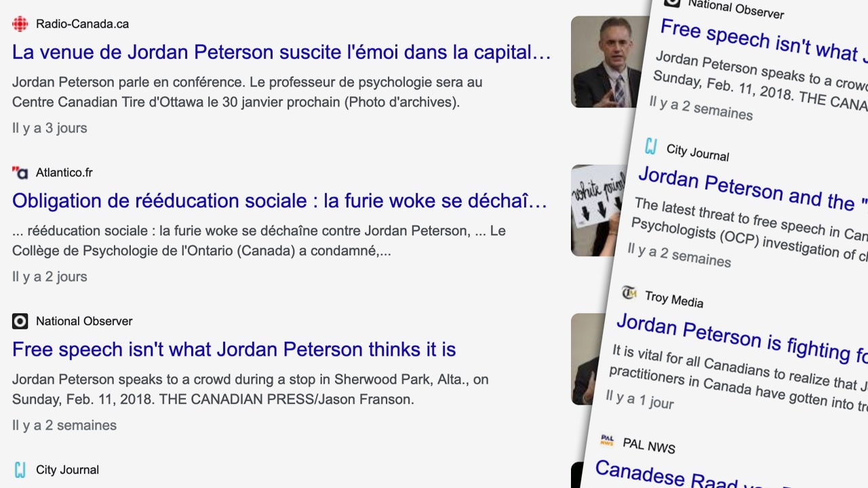Click the City Journal icon in the tilted panel
This screenshot has width=868, height=488.
point(651,146)
